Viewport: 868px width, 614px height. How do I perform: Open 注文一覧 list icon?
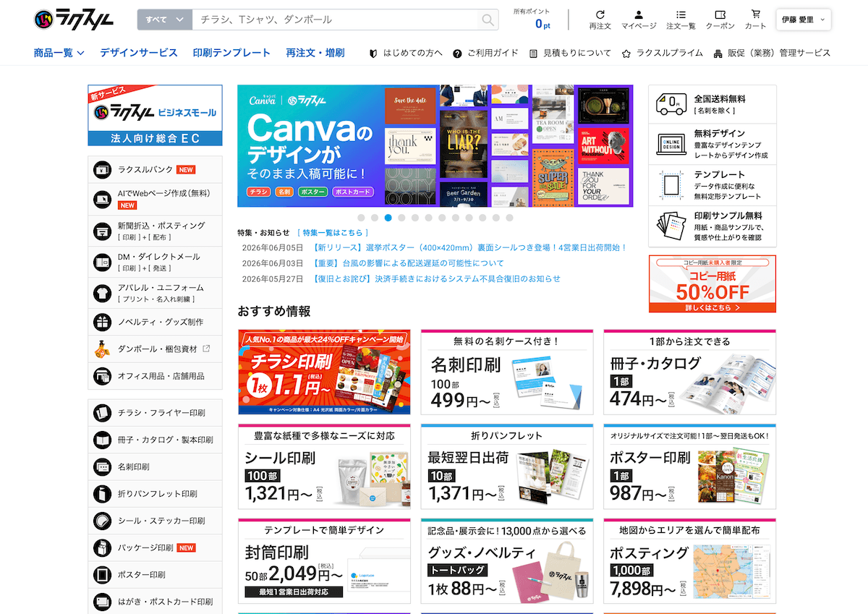click(681, 14)
